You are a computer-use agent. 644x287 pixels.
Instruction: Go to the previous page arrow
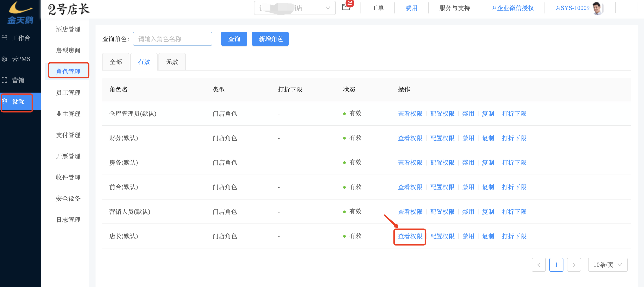pos(539,265)
